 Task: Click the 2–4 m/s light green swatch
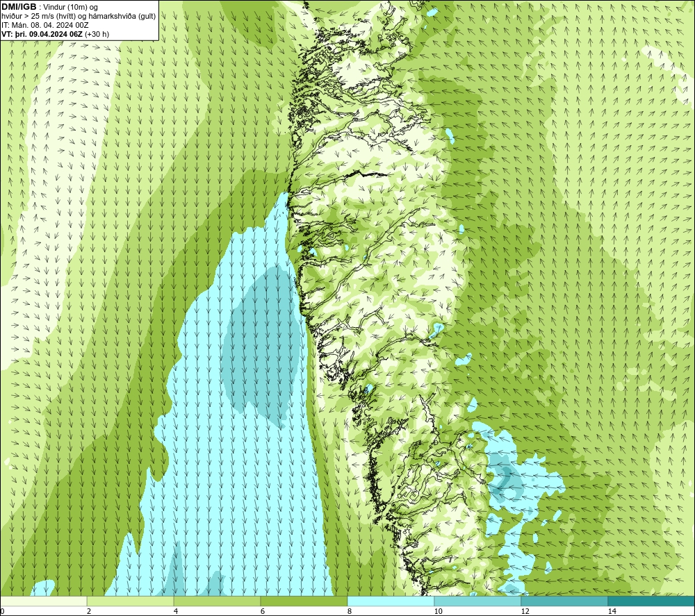(131, 601)
